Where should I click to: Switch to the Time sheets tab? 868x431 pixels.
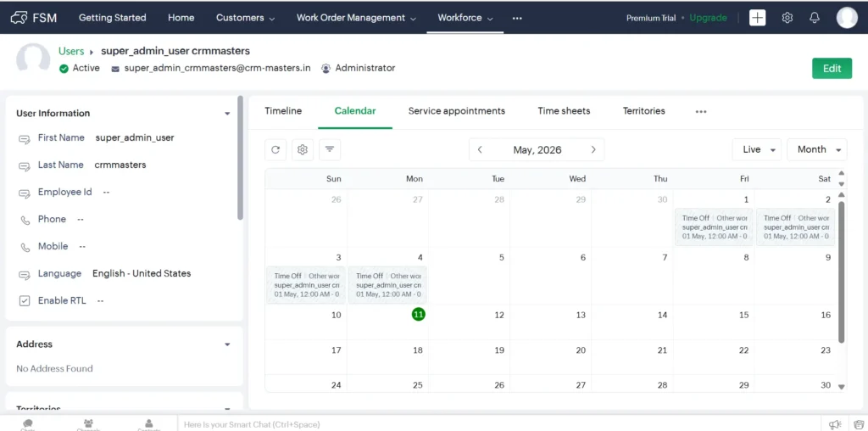tap(564, 111)
